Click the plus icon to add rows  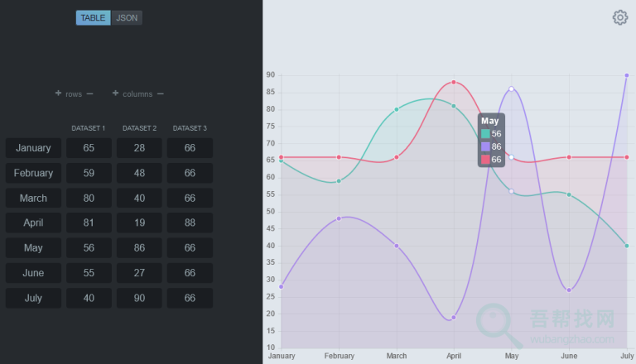(x=59, y=93)
